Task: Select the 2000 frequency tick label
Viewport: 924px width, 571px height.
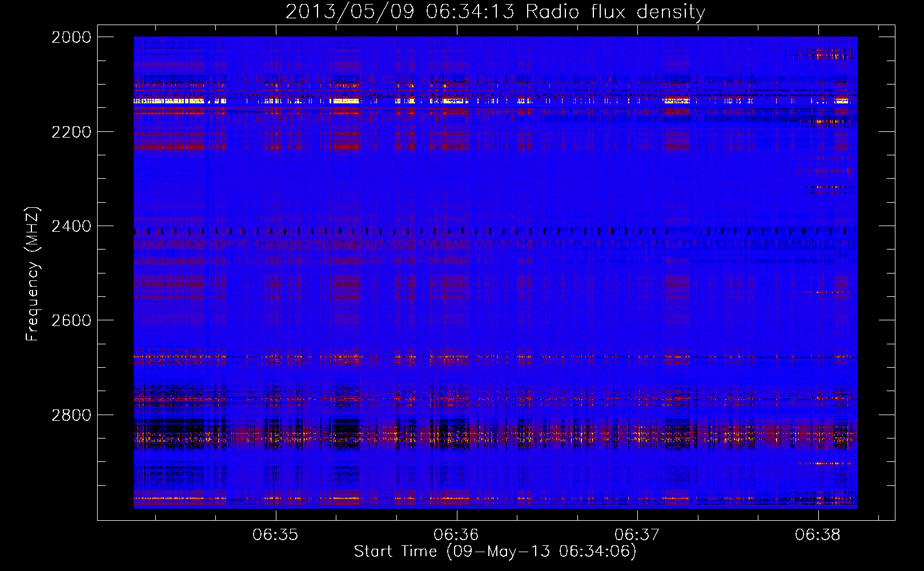Action: pos(71,37)
